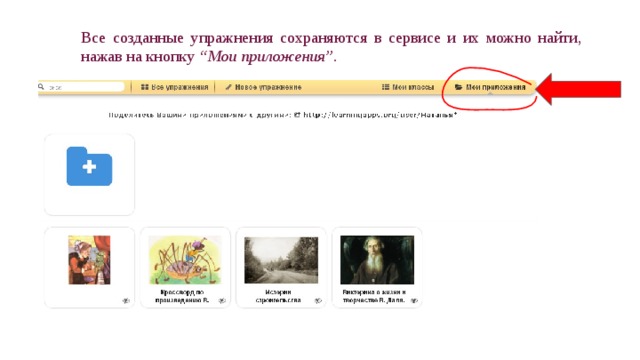The image size is (640, 360).
Task: Open the old road photo exercise thumbnail
Action: tap(281, 260)
